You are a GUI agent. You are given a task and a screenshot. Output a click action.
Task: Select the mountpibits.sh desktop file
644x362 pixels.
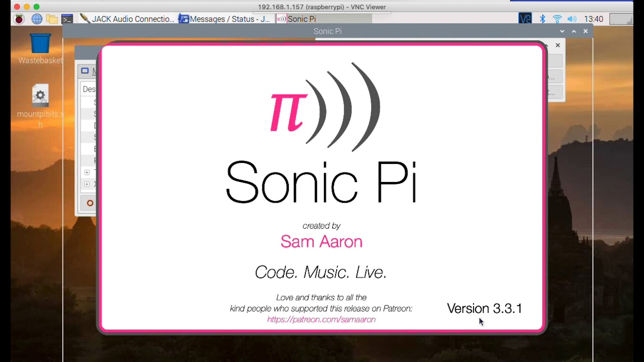(40, 106)
